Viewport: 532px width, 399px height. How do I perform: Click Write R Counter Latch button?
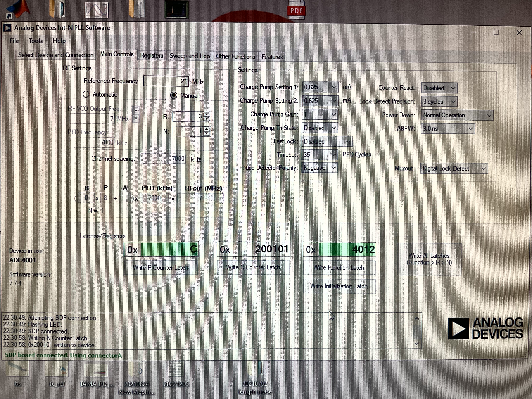[161, 268]
